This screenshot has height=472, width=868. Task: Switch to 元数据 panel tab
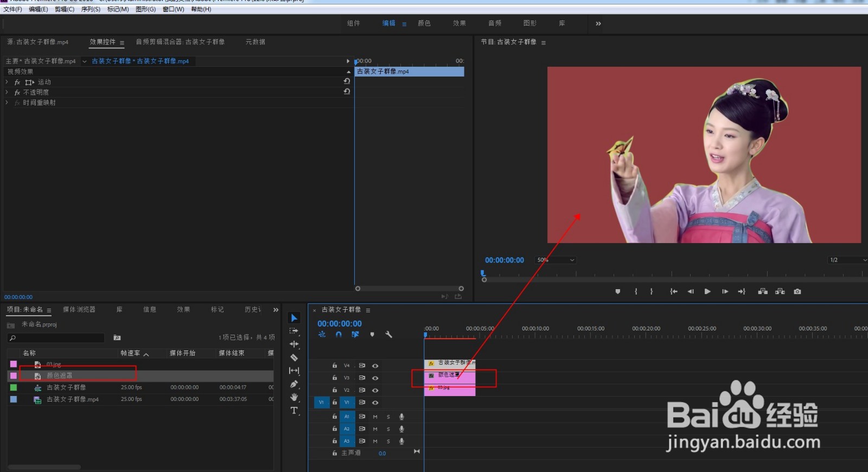click(x=255, y=42)
